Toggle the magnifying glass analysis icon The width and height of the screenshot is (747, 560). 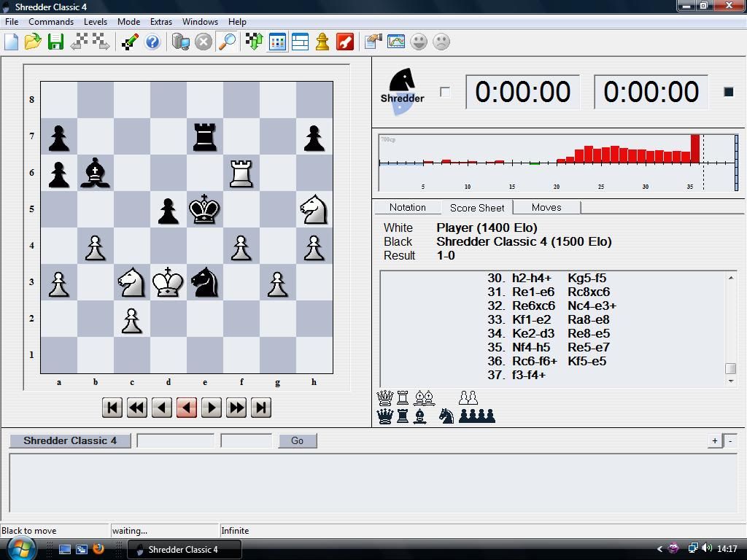(227, 42)
